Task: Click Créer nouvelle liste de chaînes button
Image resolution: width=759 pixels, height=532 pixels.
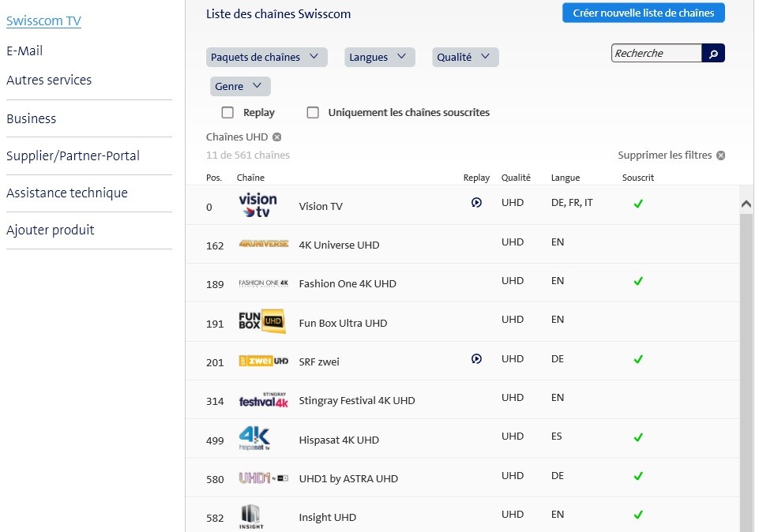Action: tap(643, 13)
